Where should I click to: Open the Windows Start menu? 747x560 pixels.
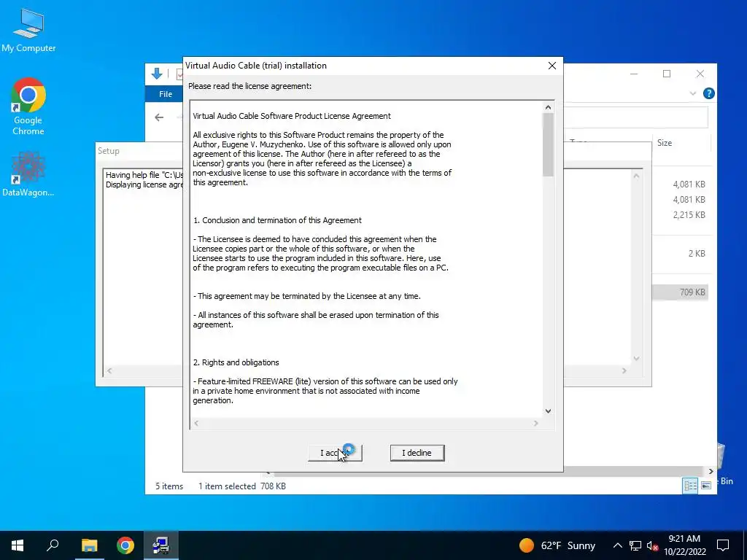[x=18, y=545]
